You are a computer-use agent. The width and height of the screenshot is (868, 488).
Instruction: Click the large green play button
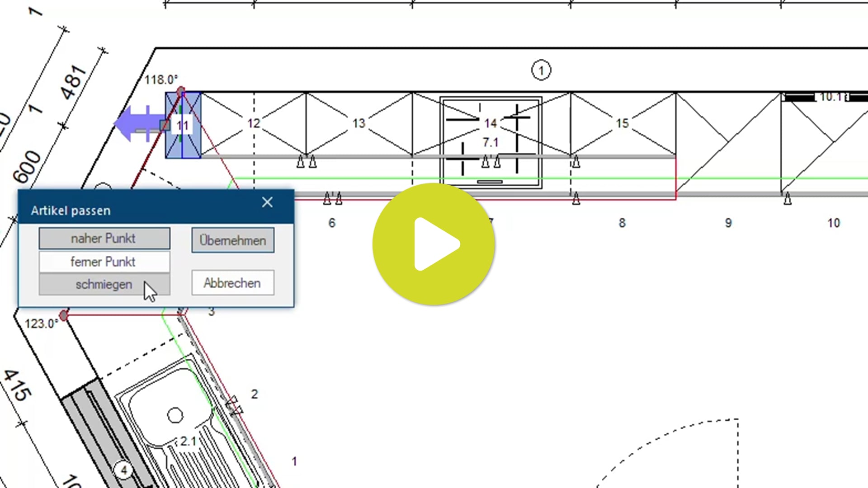434,244
